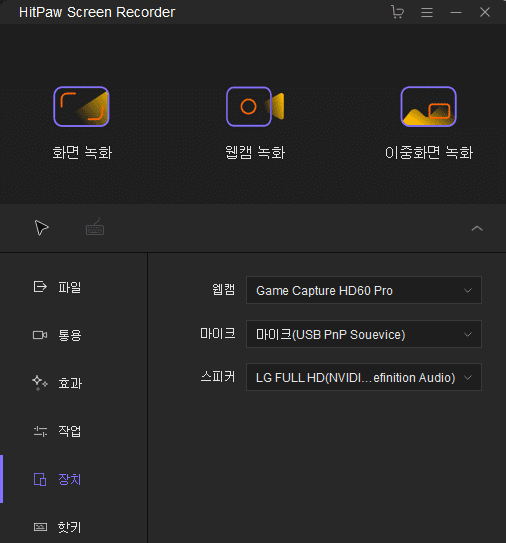Expand the 마이크 USB PnP microphone dropdown

pyautogui.click(x=364, y=334)
